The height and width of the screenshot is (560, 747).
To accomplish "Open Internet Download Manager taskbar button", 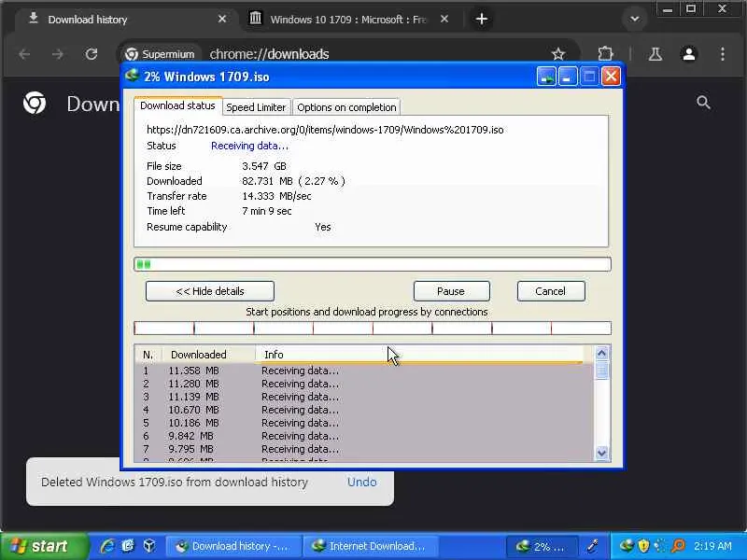I will pos(371,546).
